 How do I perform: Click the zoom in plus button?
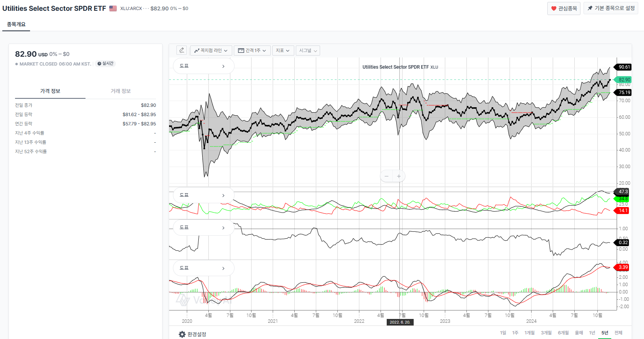coord(399,176)
